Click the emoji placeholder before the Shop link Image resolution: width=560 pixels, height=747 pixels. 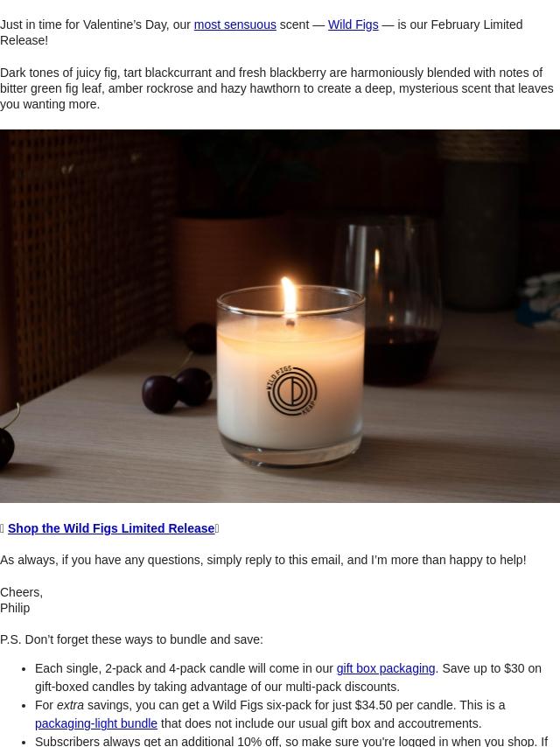click(3, 528)
